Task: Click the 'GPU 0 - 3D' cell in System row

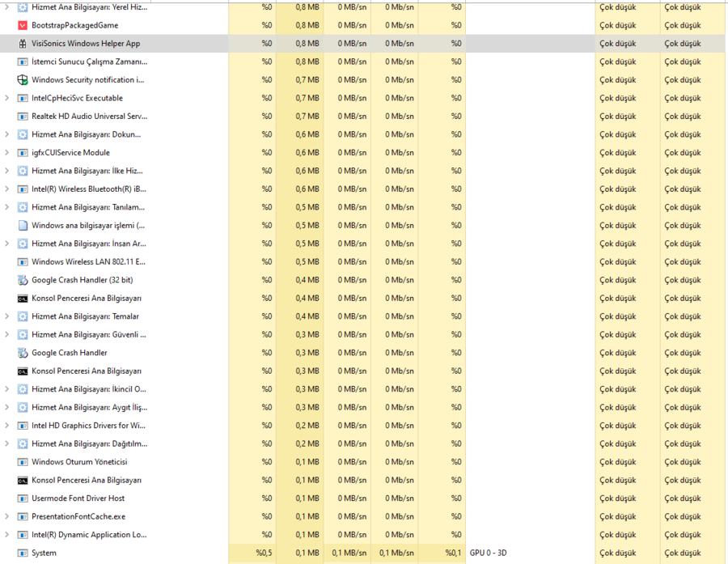Action: (x=488, y=553)
